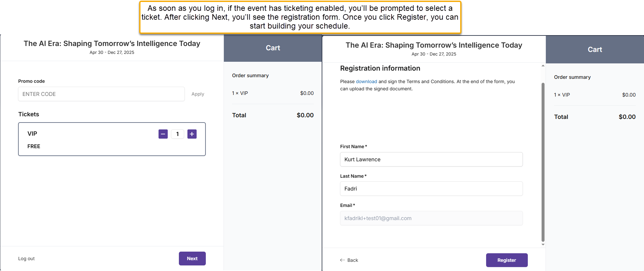Viewport: 644px width, 271px height.
Task: Click the registration form scrollbar thumb
Action: (x=543, y=162)
